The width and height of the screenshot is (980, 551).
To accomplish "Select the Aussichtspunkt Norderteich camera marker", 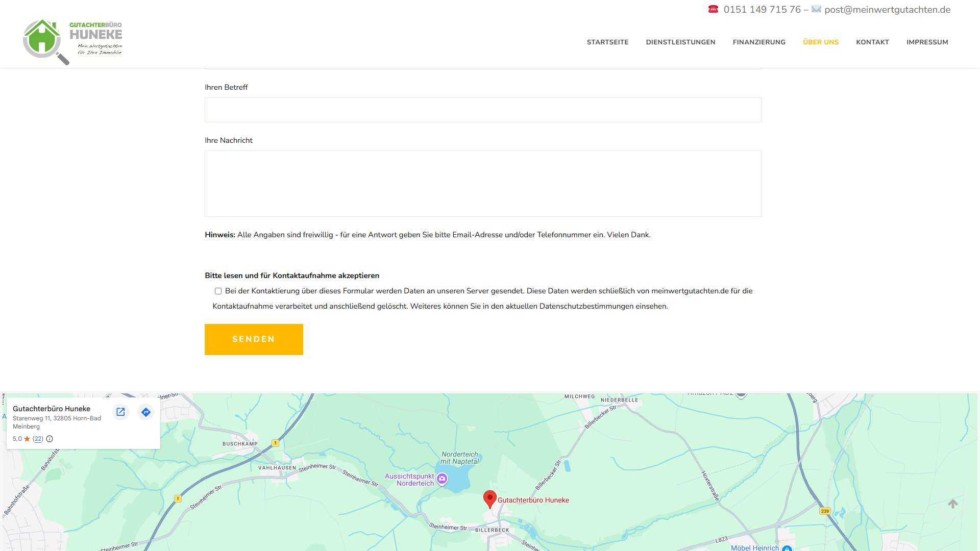I will [x=442, y=479].
